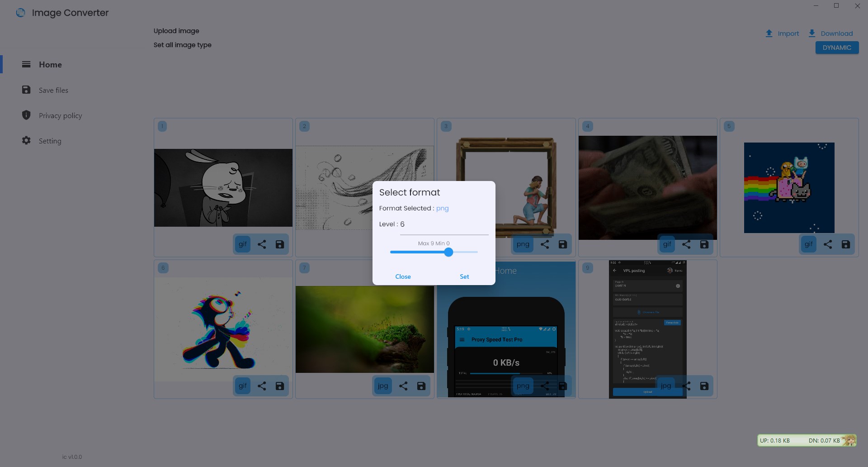The image size is (868, 467).
Task: Open png format selector on card 3
Action: pos(523,244)
